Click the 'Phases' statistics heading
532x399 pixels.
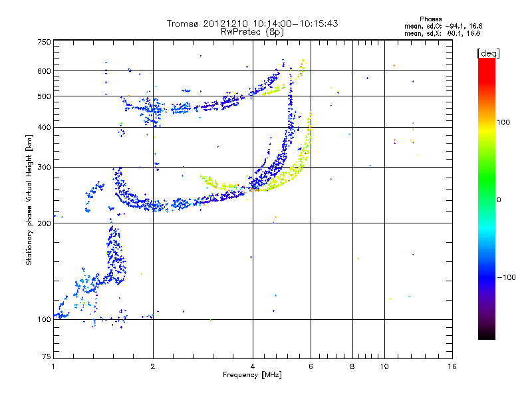pos(430,19)
